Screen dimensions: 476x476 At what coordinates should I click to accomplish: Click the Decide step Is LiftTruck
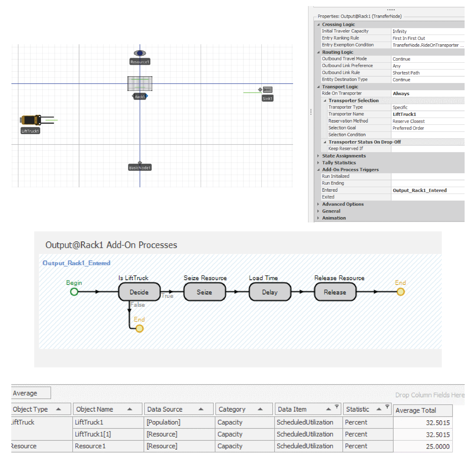[x=139, y=292]
